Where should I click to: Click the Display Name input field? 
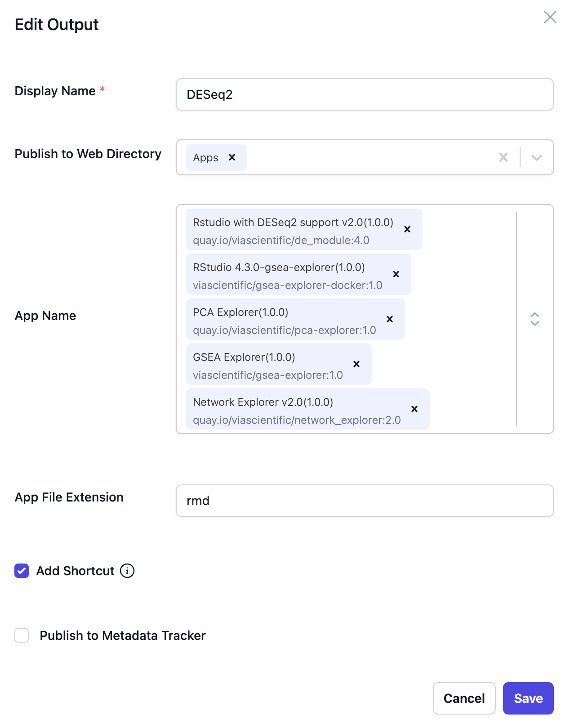tap(365, 94)
